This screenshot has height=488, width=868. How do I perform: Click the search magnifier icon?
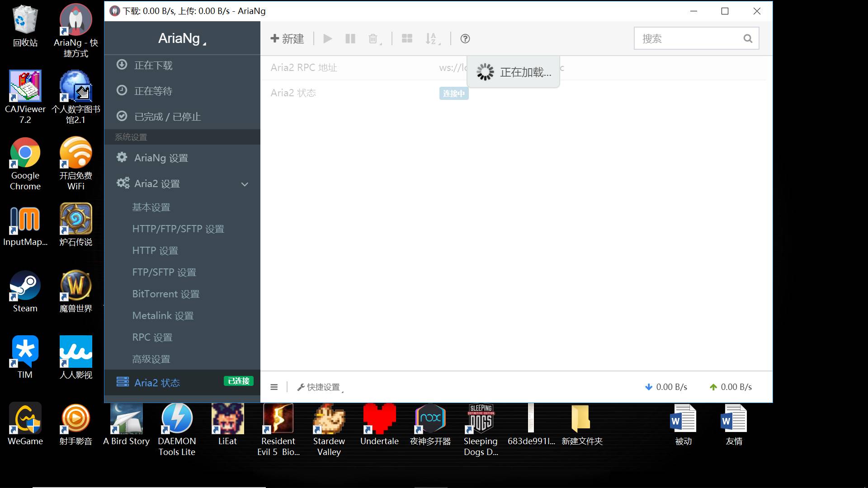pos(748,39)
